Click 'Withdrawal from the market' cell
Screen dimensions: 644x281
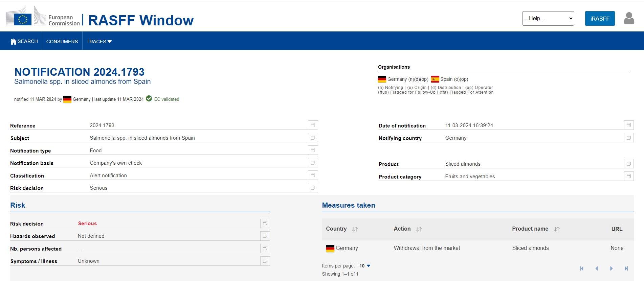427,248
